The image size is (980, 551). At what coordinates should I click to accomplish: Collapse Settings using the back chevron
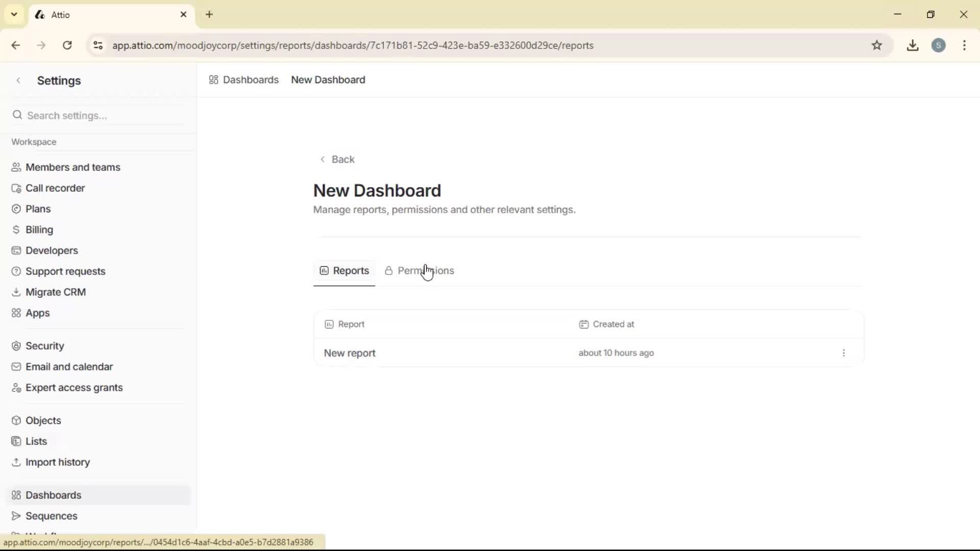(x=18, y=80)
